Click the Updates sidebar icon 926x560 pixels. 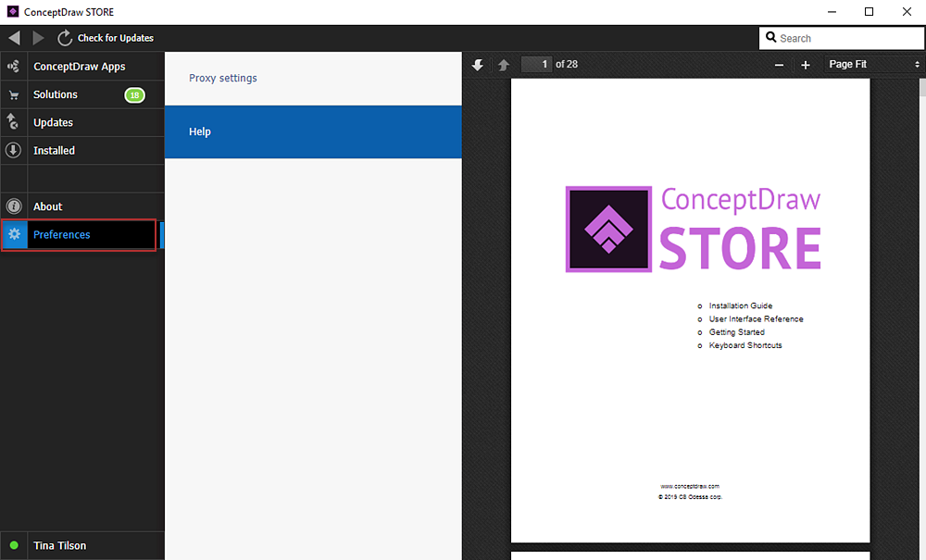[12, 121]
